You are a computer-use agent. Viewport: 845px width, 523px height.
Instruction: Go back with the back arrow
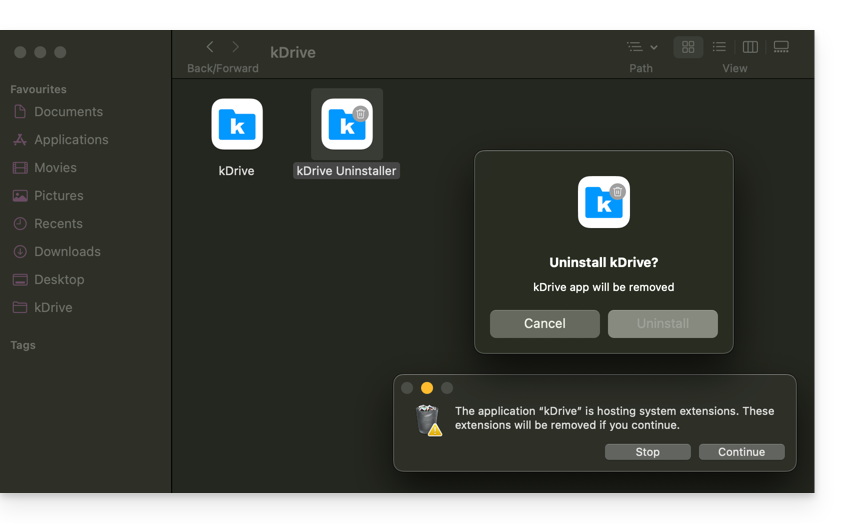[210, 47]
